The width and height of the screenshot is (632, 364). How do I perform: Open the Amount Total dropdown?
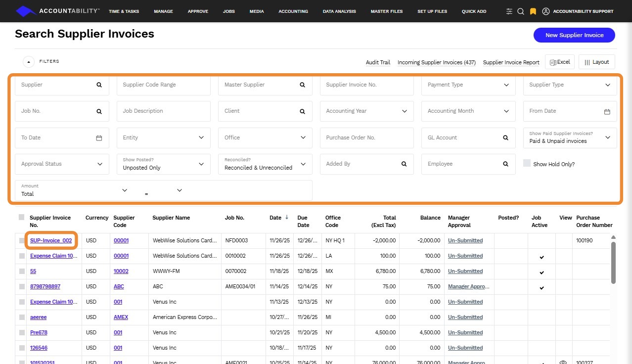(75, 190)
